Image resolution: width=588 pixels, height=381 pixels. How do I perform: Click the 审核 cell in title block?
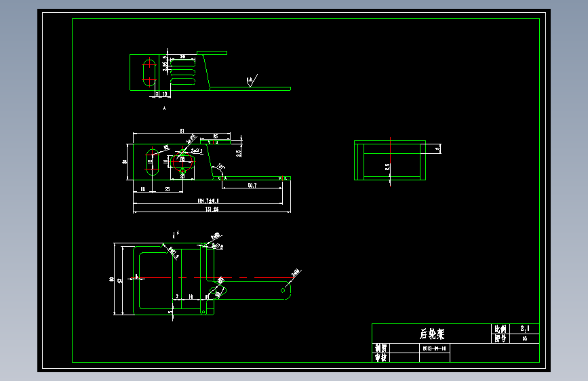click(381, 357)
